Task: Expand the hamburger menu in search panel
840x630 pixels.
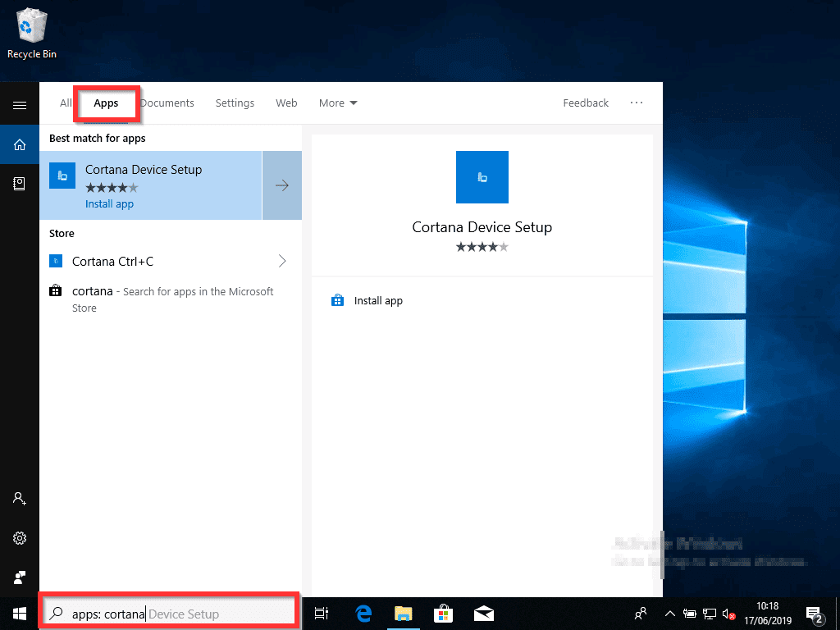Action: pos(20,105)
